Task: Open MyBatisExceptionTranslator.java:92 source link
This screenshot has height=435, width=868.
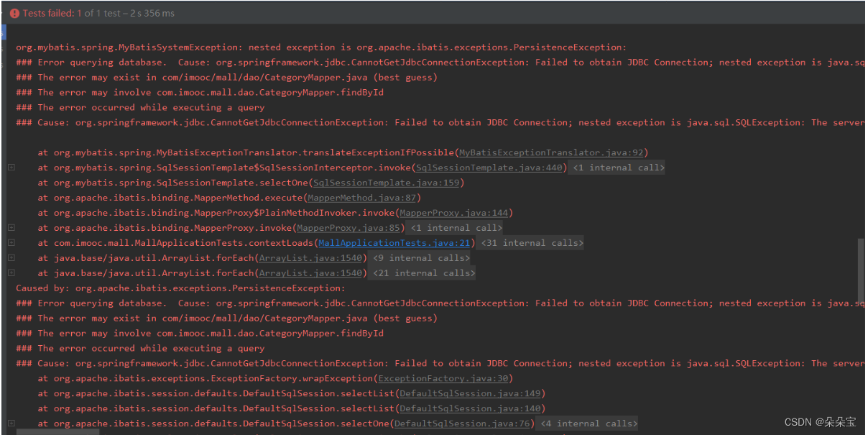Action: (x=553, y=152)
